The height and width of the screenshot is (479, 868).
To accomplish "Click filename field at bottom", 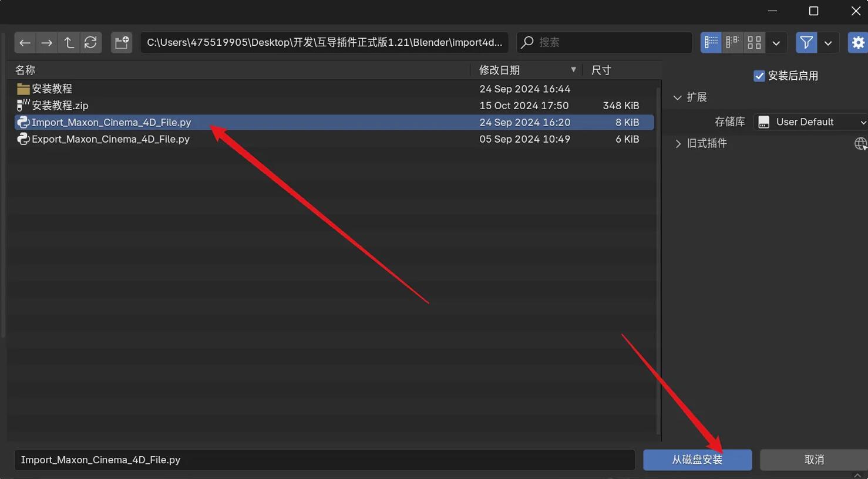I will (325, 460).
